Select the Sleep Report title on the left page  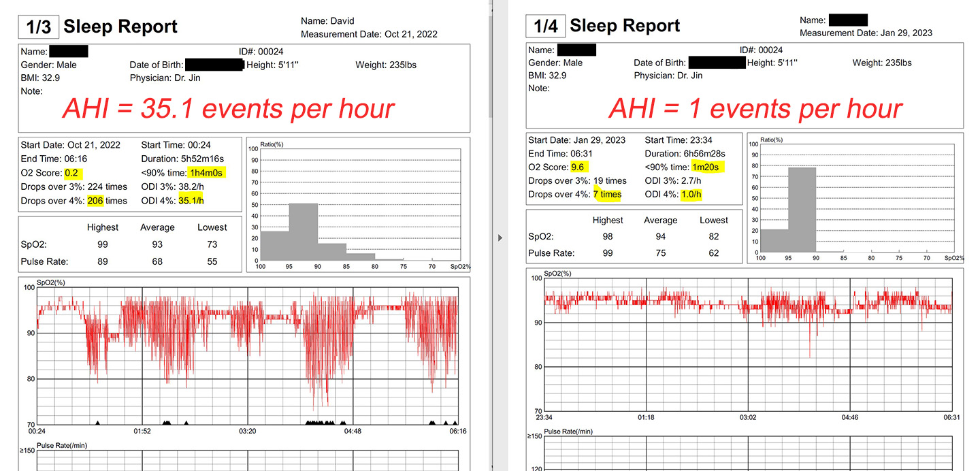point(120,26)
